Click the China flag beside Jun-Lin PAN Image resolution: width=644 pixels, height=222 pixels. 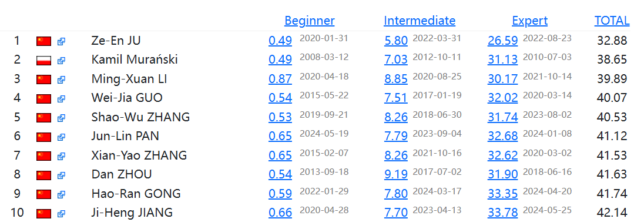tap(43, 137)
